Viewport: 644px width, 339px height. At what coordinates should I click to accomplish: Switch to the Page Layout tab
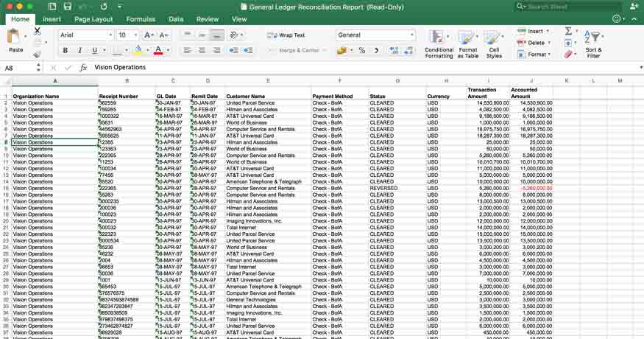tap(93, 19)
